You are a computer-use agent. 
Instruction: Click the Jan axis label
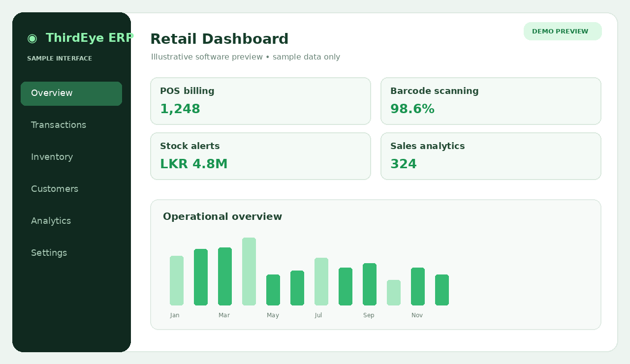[x=175, y=315]
